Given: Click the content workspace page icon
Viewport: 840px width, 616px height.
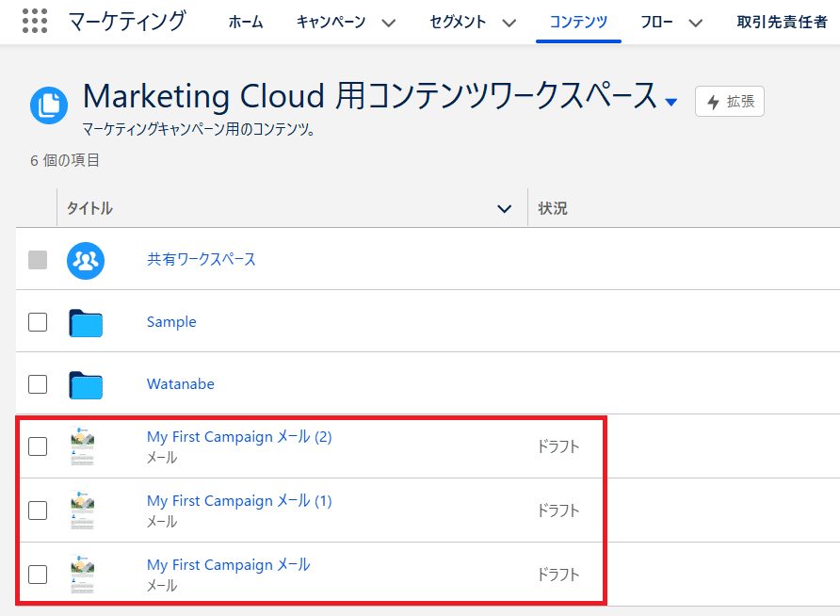Looking at the screenshot, I should point(49,105).
